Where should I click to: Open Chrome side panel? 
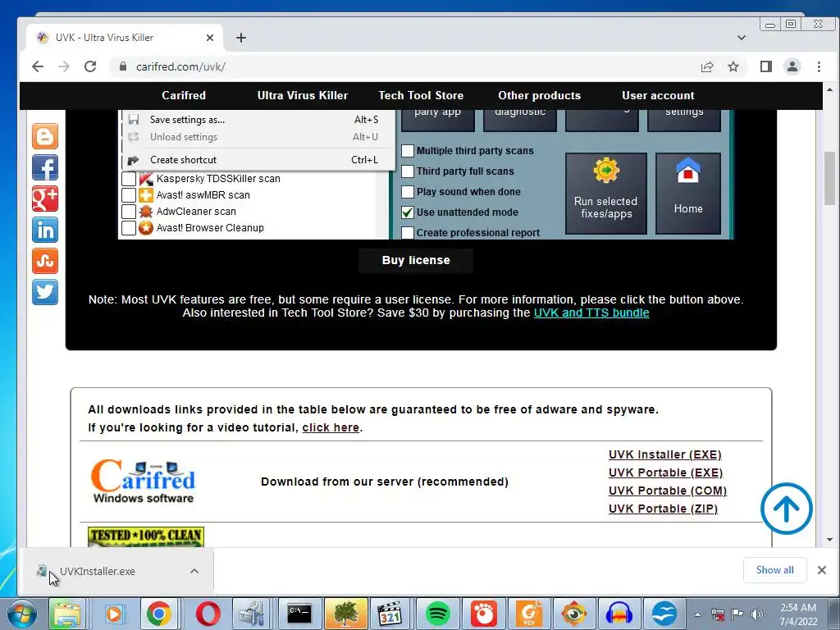click(766, 66)
